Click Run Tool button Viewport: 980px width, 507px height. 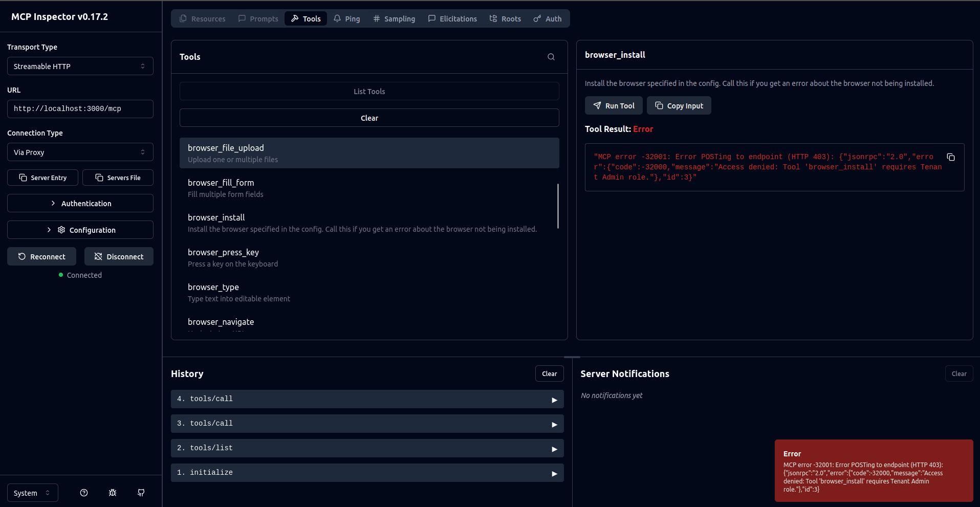click(x=613, y=106)
